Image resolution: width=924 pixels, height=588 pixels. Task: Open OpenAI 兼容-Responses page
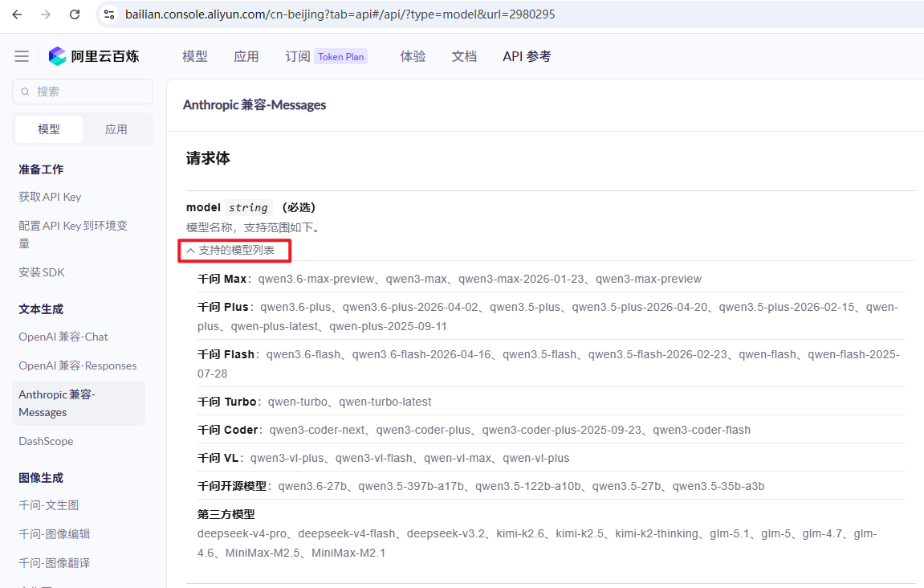(77, 365)
